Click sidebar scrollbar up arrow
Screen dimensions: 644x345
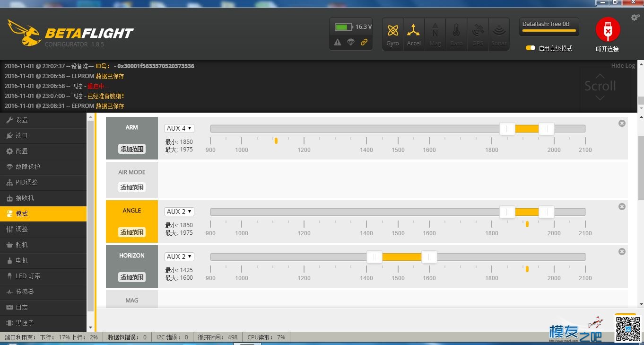coord(90,117)
